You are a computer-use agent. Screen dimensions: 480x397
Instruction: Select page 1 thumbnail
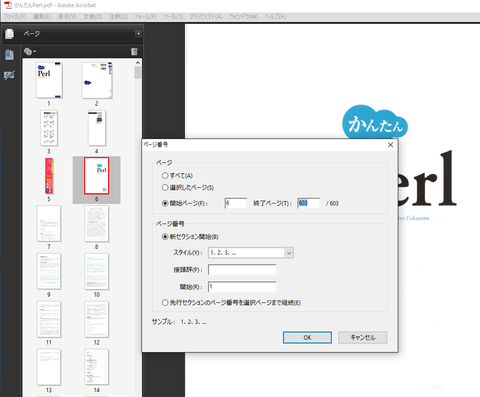49,80
